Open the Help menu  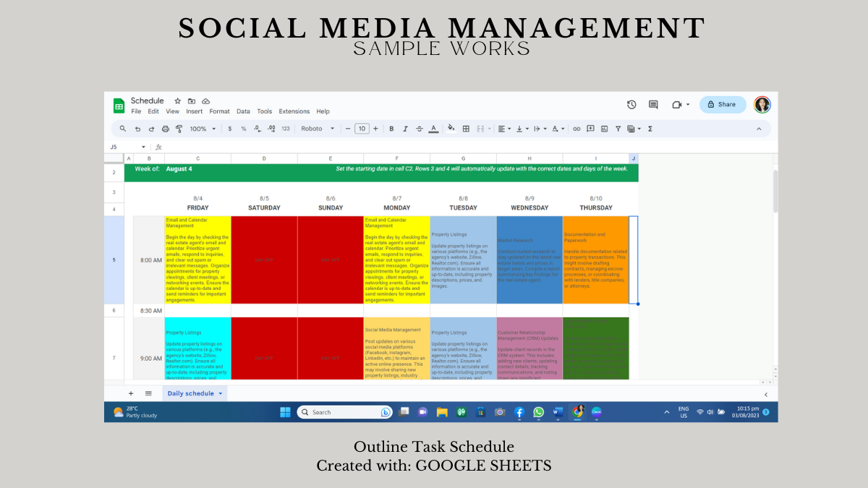(323, 111)
